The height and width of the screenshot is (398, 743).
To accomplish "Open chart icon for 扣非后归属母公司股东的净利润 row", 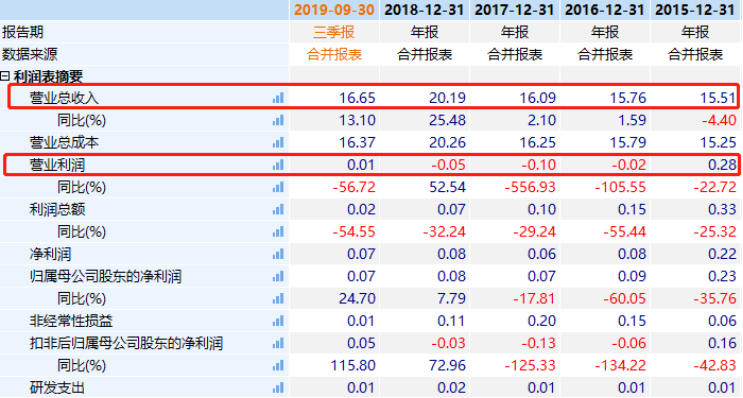I will 278,344.
